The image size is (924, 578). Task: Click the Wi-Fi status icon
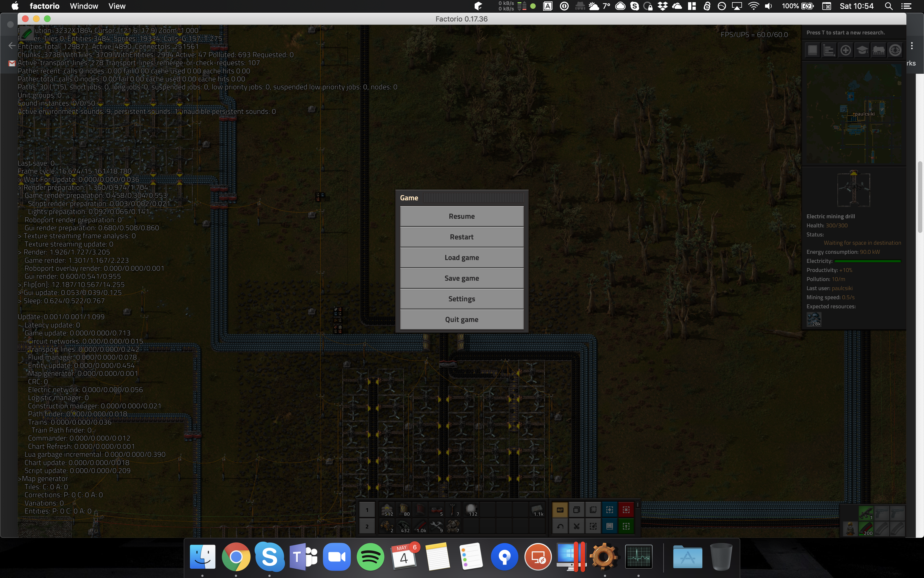tap(754, 6)
